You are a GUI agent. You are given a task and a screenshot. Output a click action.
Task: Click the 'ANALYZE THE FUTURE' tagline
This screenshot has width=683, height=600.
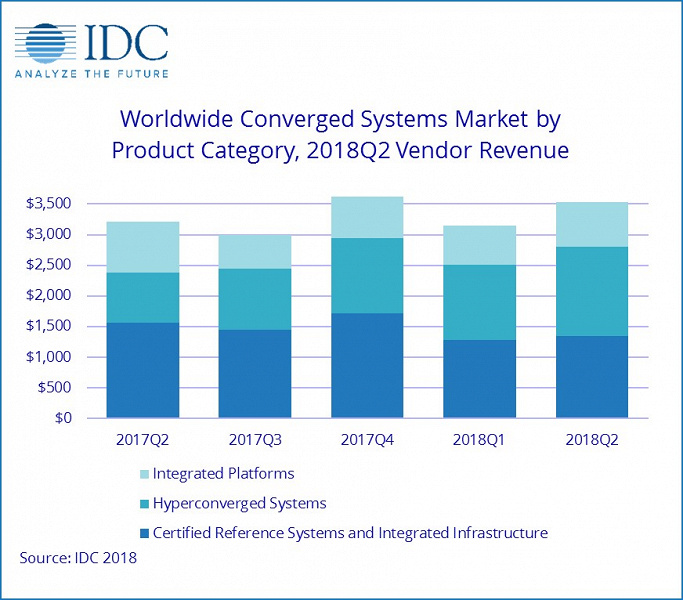[91, 74]
